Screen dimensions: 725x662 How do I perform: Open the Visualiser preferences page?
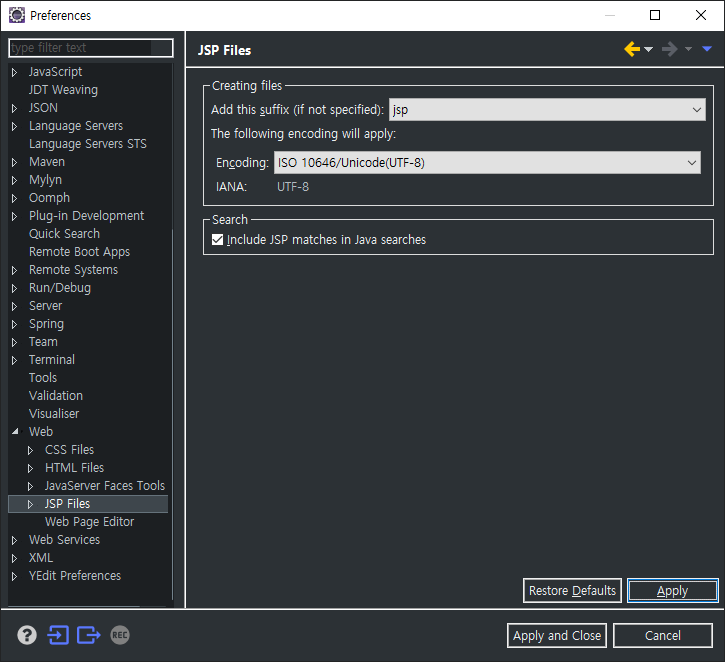[x=54, y=414]
